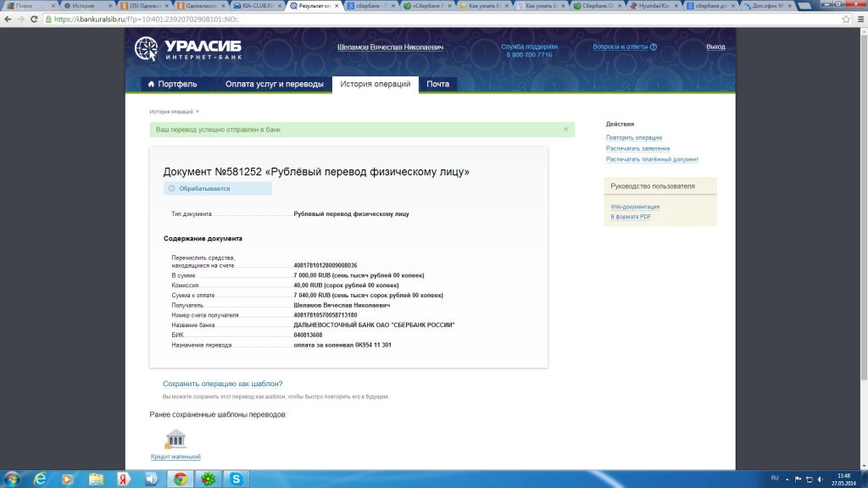The image size is (868, 488).
Task: Open Skype from the taskbar
Action: [236, 479]
